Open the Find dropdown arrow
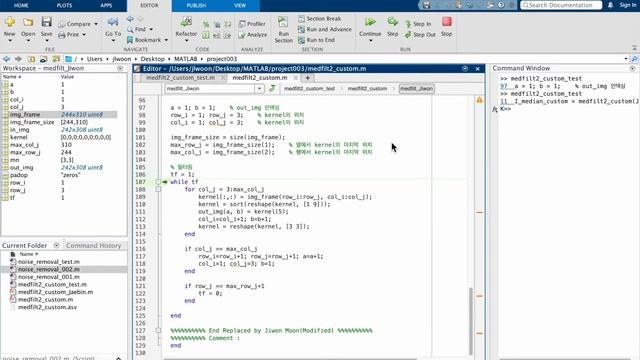 (x=151, y=29)
